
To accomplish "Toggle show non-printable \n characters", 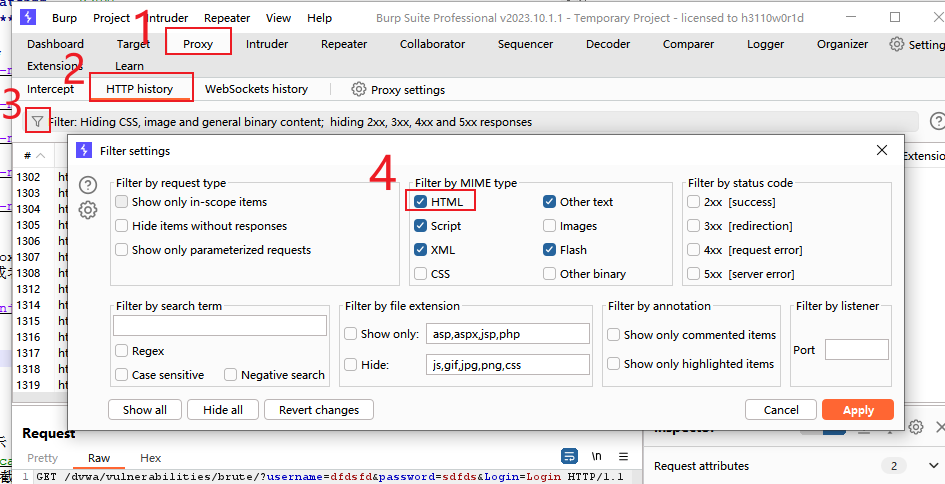I will click(x=596, y=456).
